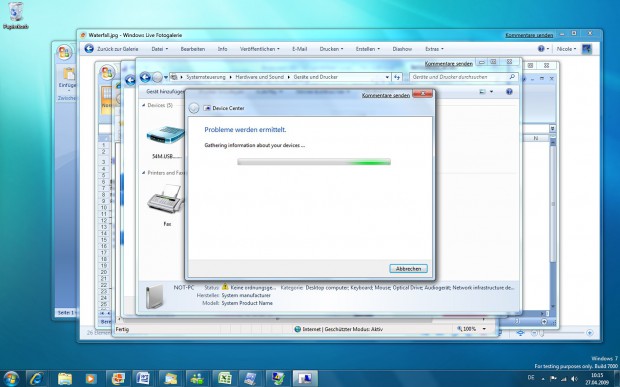Open Papierkorb on the desktop

(x=15, y=16)
